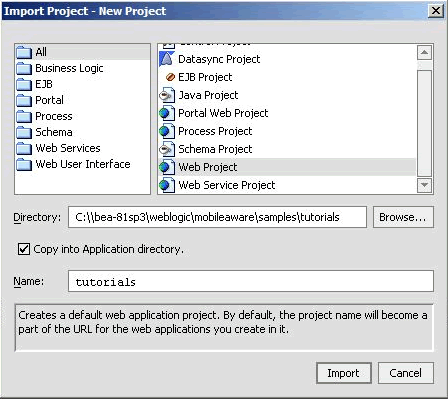Click the All category folder icon
Viewport: 448px width, 399px height.
tap(24, 52)
